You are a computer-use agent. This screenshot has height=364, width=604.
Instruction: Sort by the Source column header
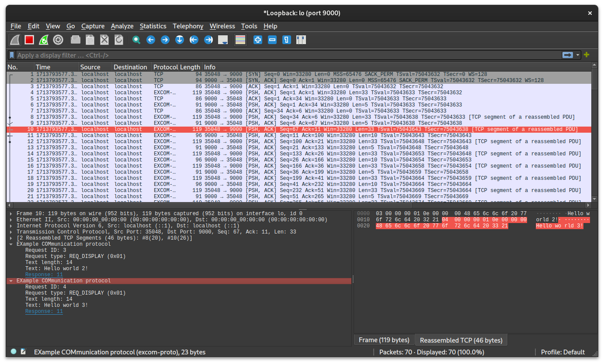pos(96,67)
